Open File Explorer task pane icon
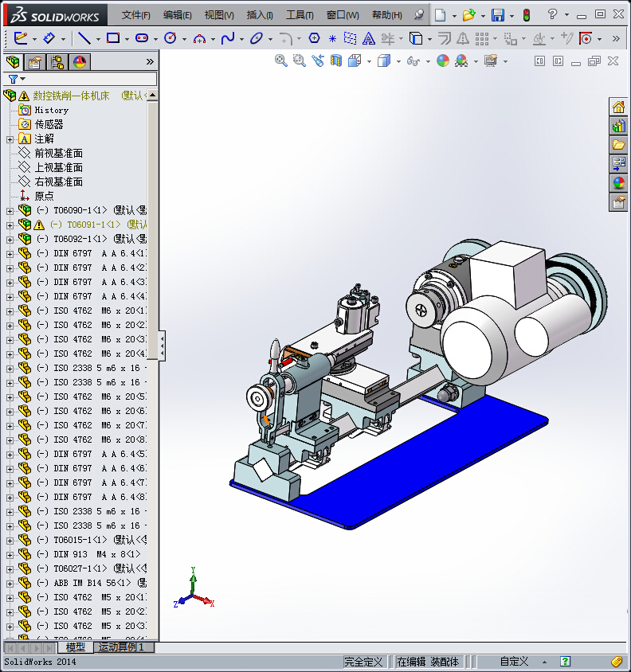Screen dimensions: 631x672 click(618, 145)
